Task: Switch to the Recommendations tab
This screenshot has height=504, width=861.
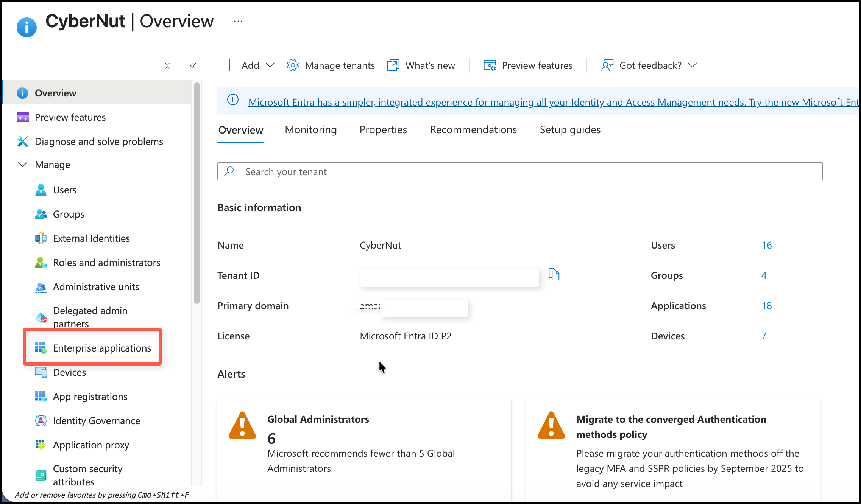Action: (473, 130)
